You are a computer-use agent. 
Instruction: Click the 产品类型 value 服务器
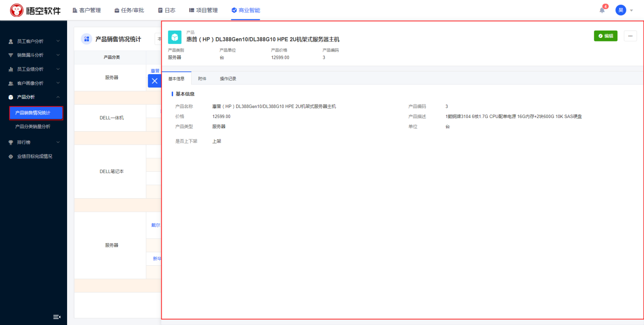(x=219, y=126)
